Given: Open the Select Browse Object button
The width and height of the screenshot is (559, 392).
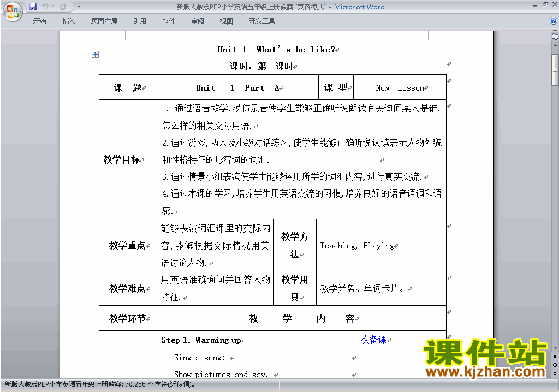Looking at the screenshot, I should (x=555, y=365).
